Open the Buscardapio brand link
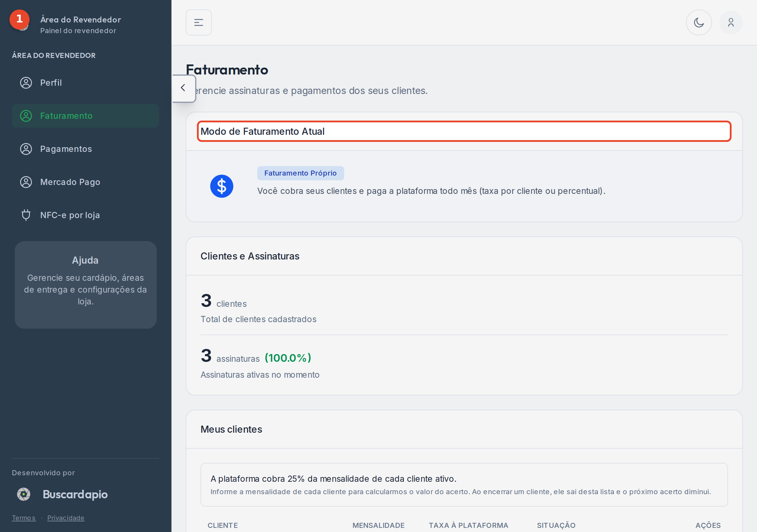Viewport: 757px width, 532px height. tap(75, 494)
